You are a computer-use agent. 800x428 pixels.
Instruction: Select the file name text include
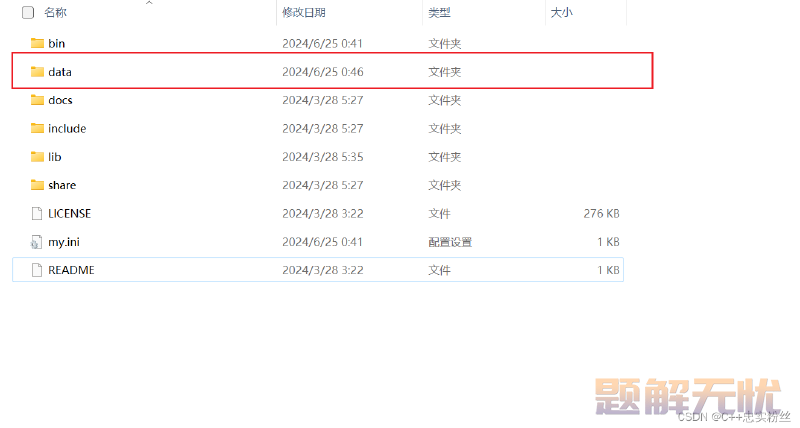pos(67,129)
